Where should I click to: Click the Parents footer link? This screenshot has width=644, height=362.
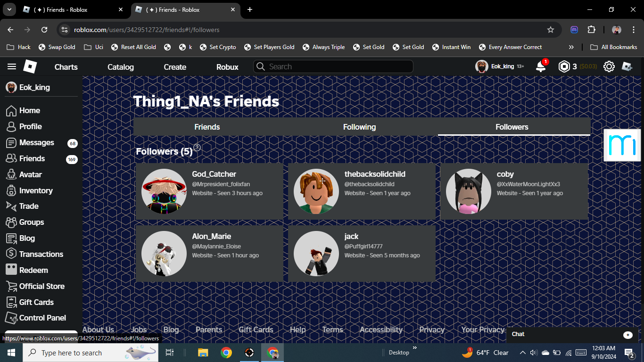tap(209, 330)
